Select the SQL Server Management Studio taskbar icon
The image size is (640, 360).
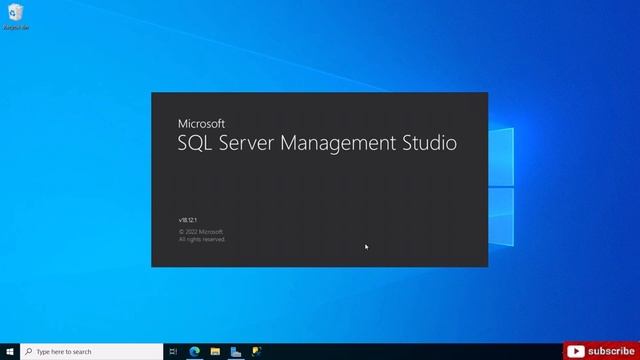pos(236,351)
